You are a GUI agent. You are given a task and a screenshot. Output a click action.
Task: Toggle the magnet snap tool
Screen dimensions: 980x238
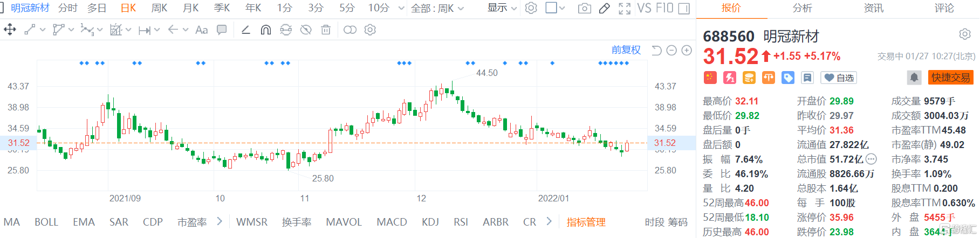[266, 30]
